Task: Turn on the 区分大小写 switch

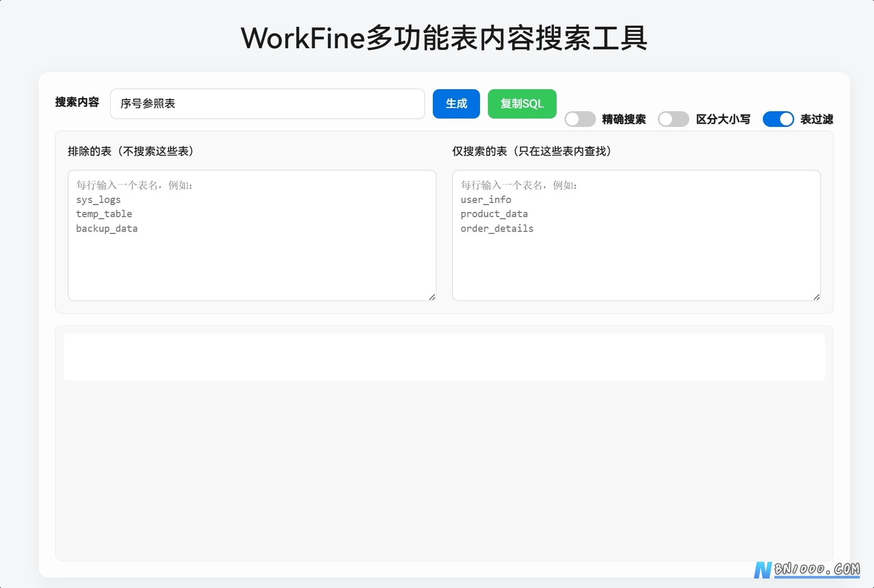Action: click(673, 119)
